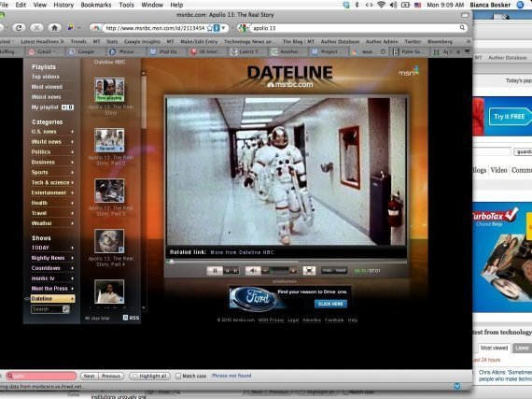532x399 pixels.
Task: Open the Top videos playlist
Action: click(45, 77)
